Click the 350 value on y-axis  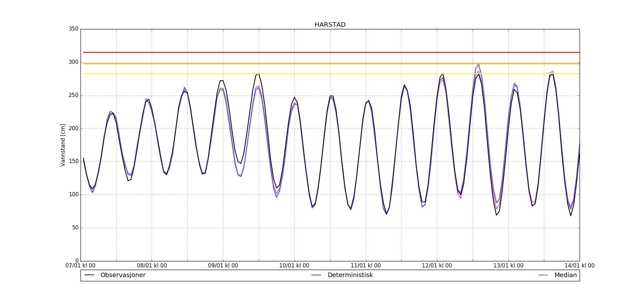[x=73, y=29]
